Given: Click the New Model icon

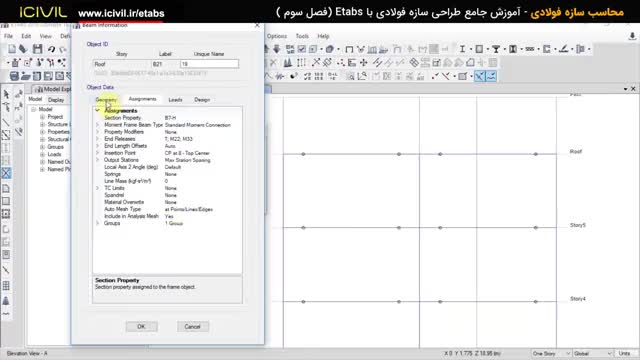Looking at the screenshot, I should tap(12, 49).
